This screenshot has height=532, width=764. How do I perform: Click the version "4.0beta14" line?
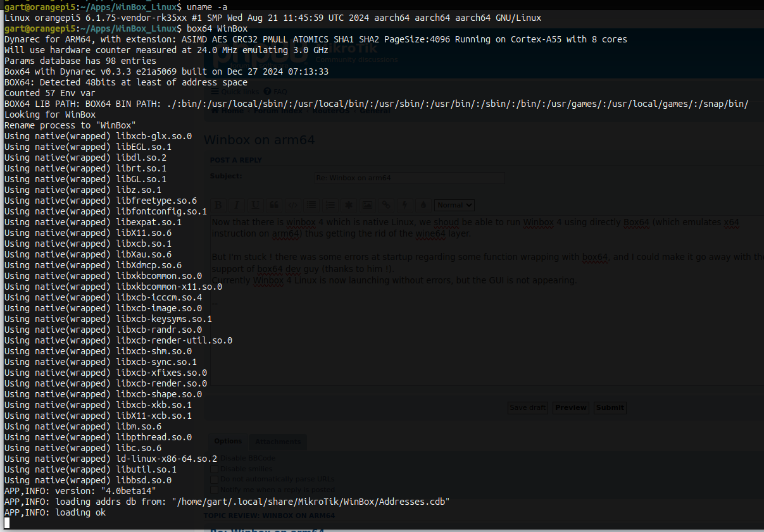(80, 491)
